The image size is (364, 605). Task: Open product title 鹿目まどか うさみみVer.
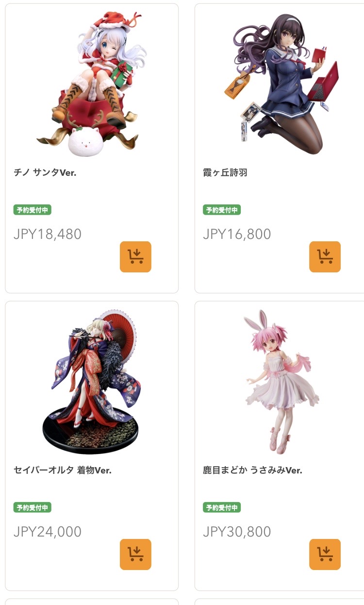252,470
